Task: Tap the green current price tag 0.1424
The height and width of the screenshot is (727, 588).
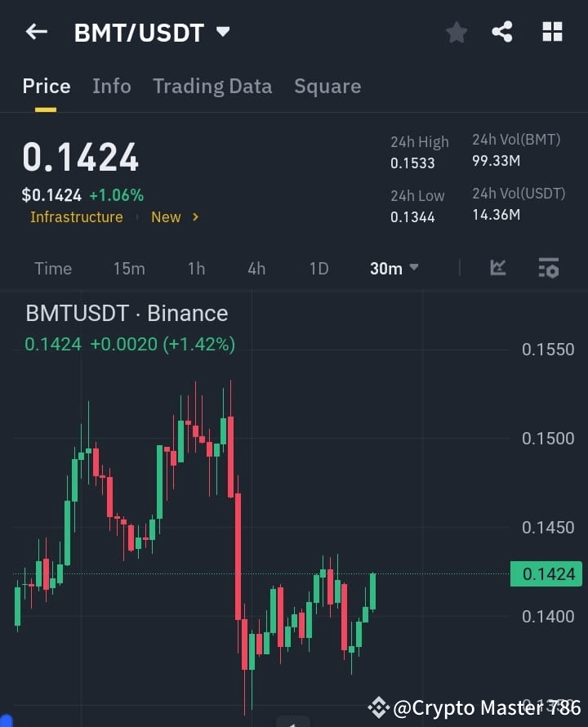Action: pos(546,573)
